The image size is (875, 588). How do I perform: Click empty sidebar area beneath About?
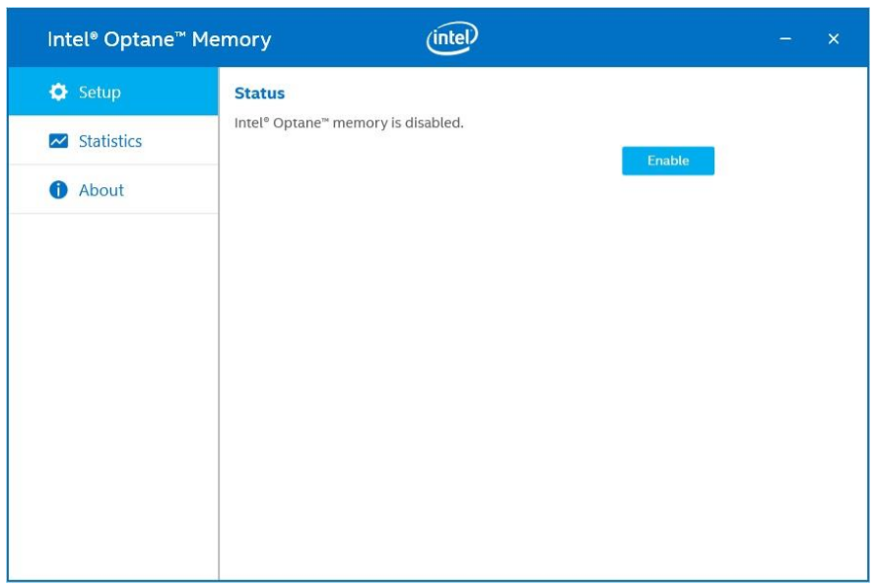(x=113, y=394)
